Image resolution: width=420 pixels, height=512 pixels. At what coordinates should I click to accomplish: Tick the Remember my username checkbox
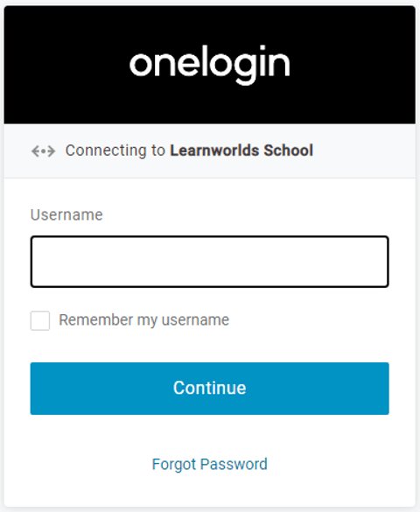(40, 320)
